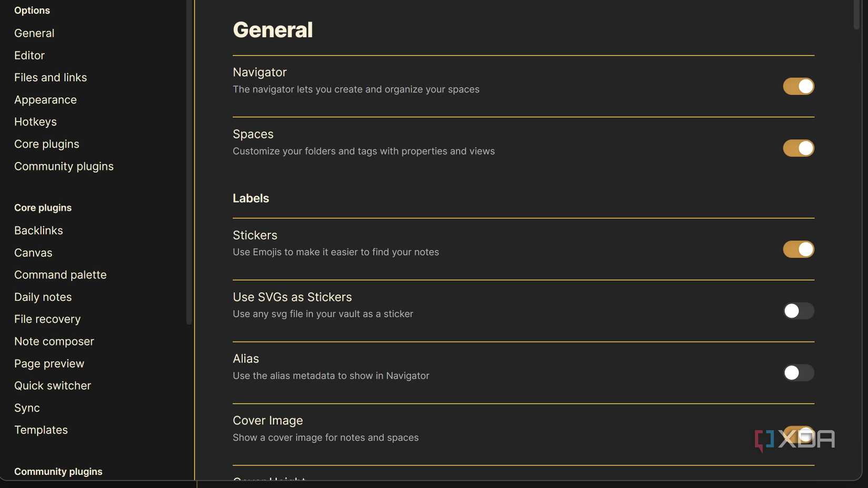Turn off the Spaces toggle
The height and width of the screenshot is (488, 868).
pyautogui.click(x=798, y=148)
